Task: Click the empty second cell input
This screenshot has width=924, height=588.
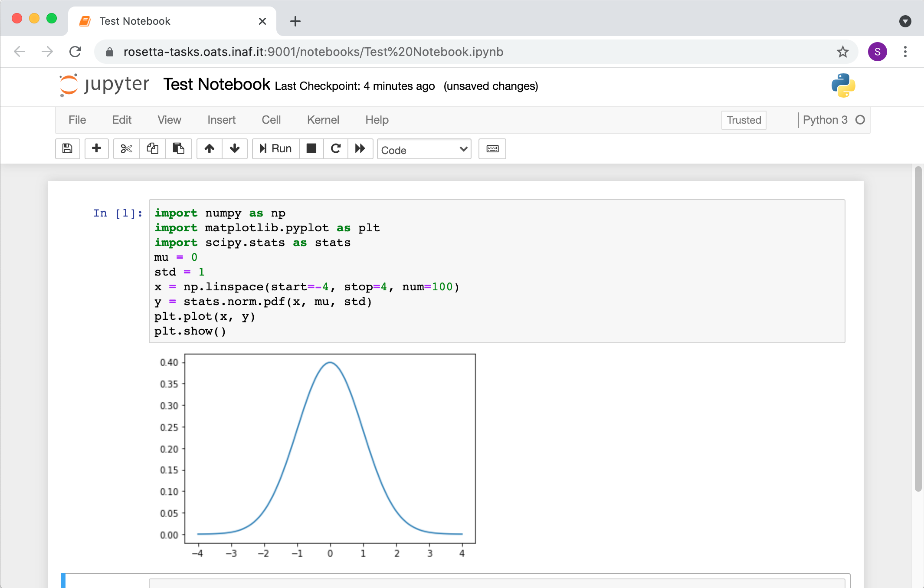Action: [x=497, y=583]
